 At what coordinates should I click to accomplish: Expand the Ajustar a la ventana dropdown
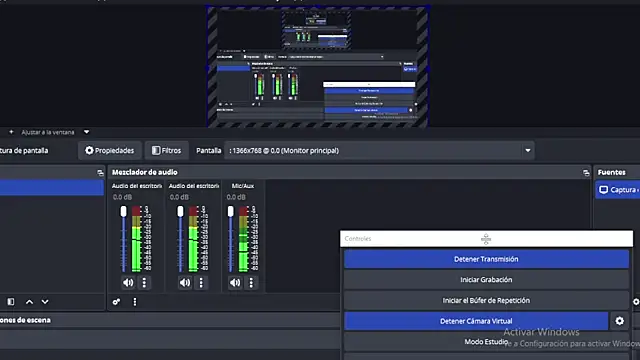(x=86, y=132)
